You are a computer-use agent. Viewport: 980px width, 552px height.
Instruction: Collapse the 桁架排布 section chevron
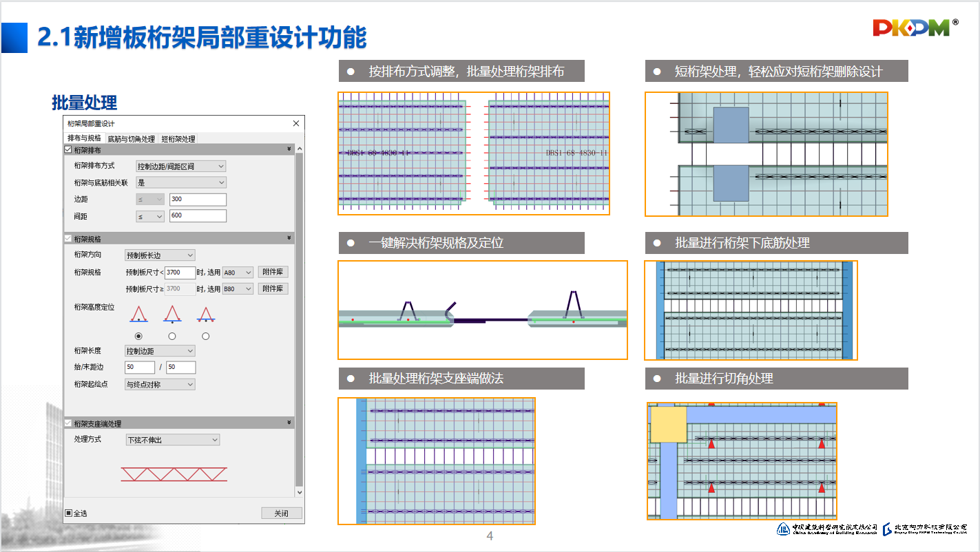pos(289,149)
